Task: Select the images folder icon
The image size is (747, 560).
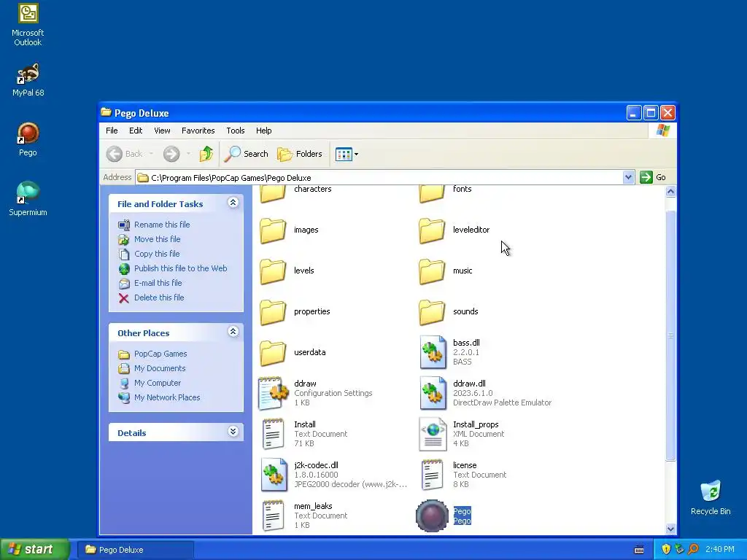Action: (273, 230)
